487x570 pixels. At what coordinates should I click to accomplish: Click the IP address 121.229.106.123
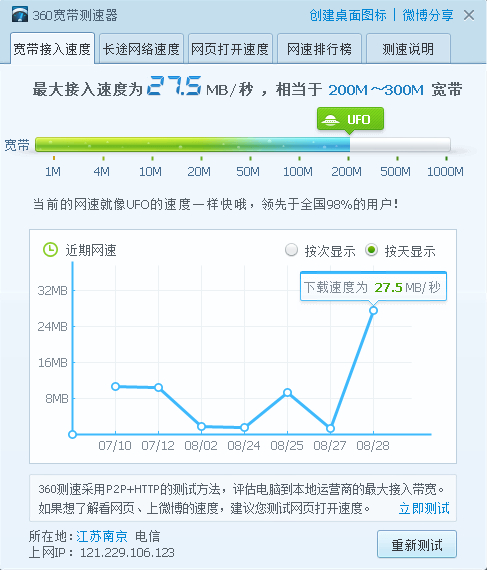(x=127, y=553)
